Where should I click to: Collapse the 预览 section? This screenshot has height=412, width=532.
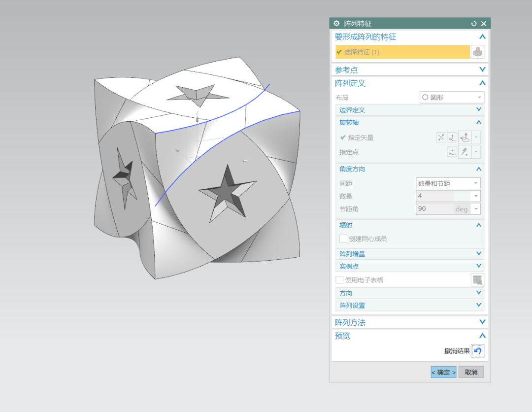(482, 336)
